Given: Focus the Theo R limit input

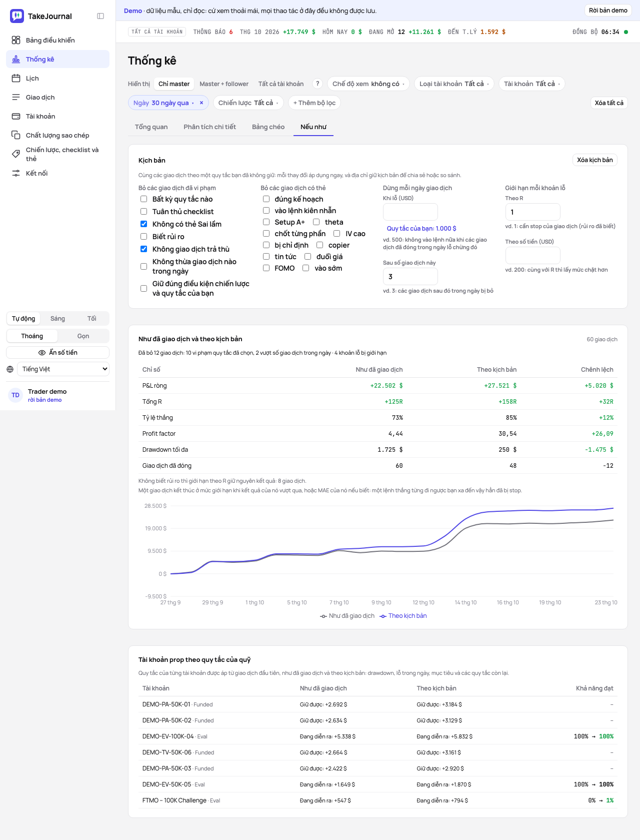Looking at the screenshot, I should [533, 212].
